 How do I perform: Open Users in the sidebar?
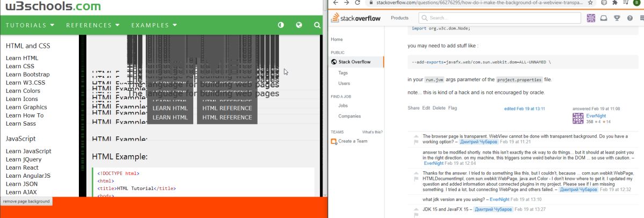(x=345, y=83)
